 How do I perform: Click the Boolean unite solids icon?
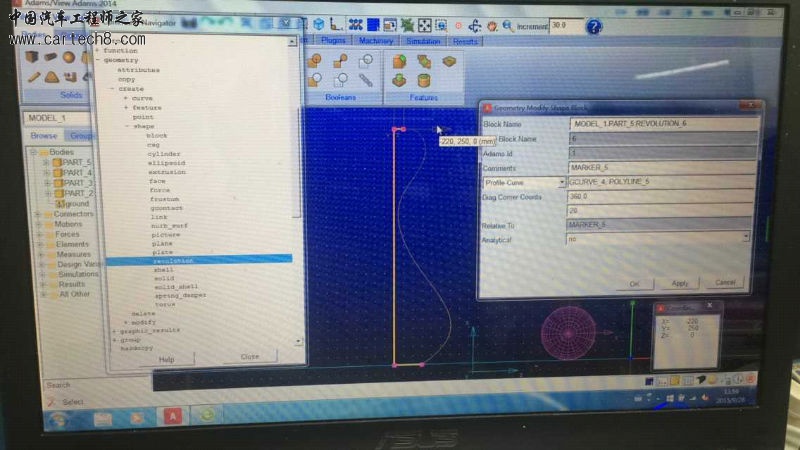pos(315,61)
